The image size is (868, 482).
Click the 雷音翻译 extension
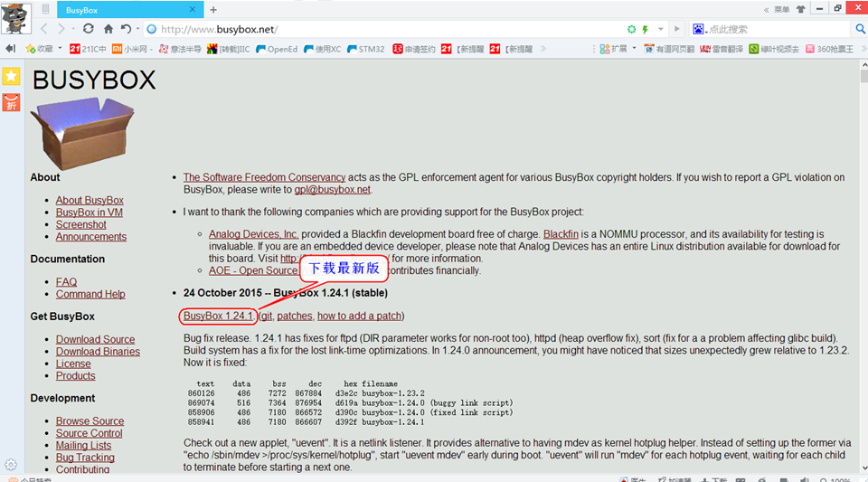(722, 49)
